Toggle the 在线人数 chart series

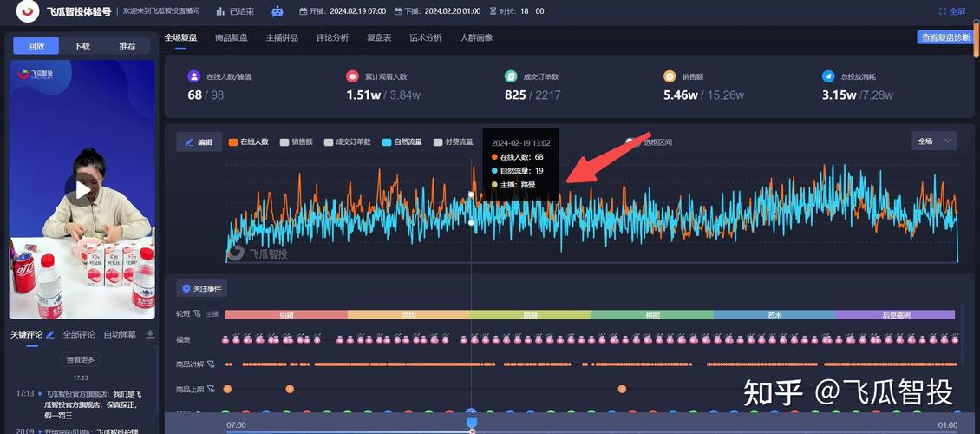249,141
